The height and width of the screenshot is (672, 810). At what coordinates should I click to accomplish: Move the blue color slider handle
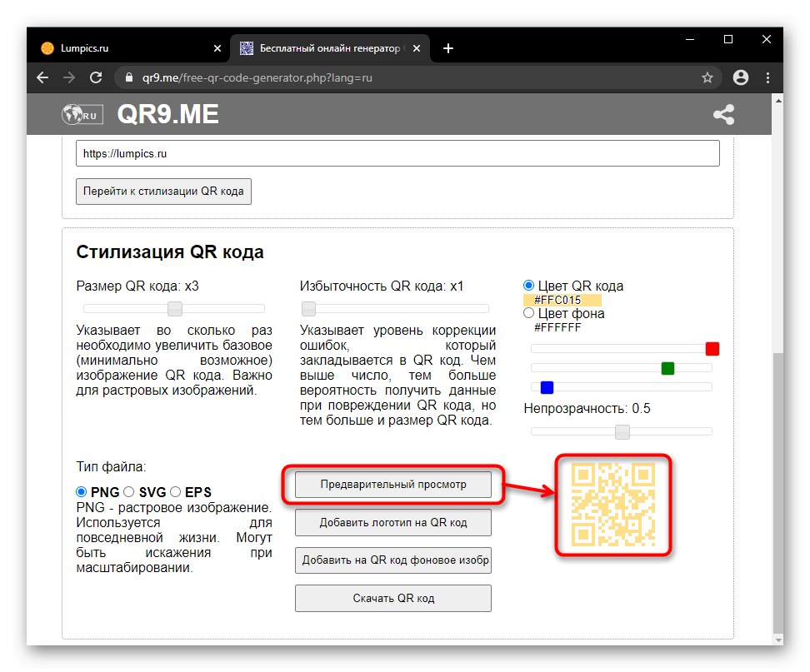[547, 387]
